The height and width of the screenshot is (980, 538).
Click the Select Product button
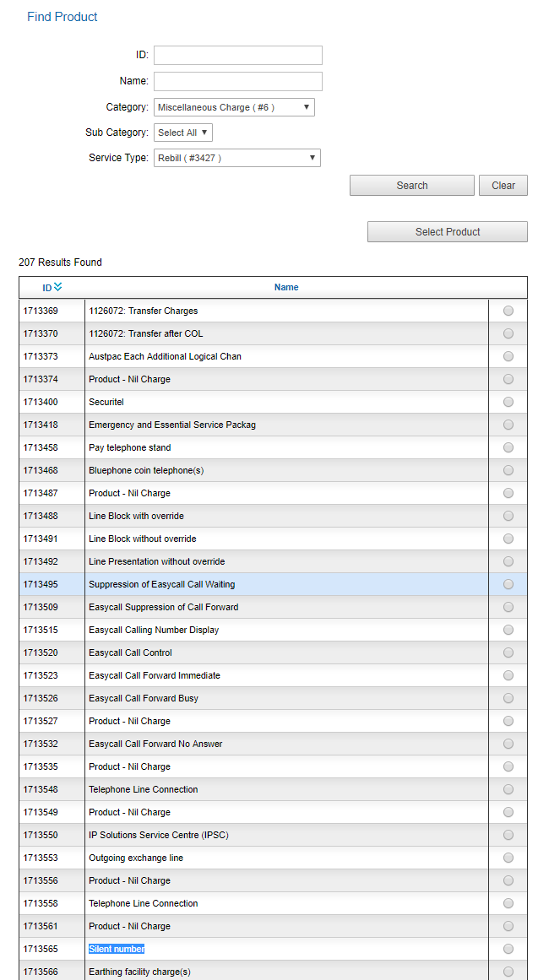(x=447, y=232)
